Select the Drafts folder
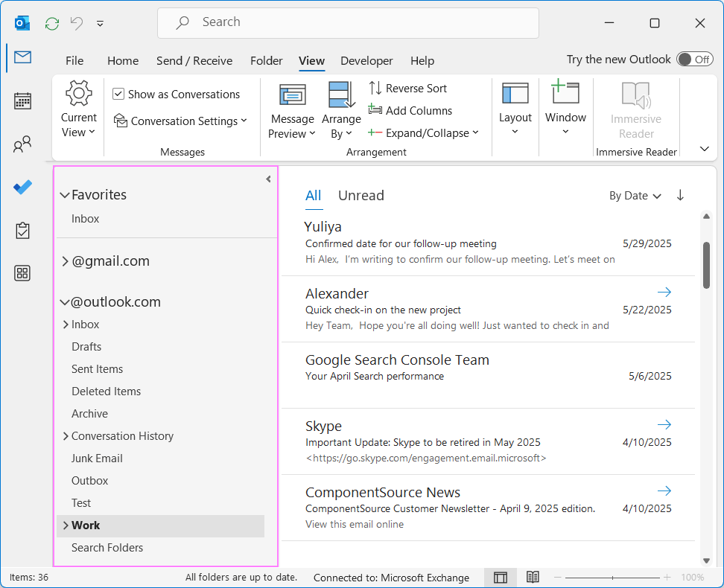Screen dimensions: 724x588 [86, 347]
